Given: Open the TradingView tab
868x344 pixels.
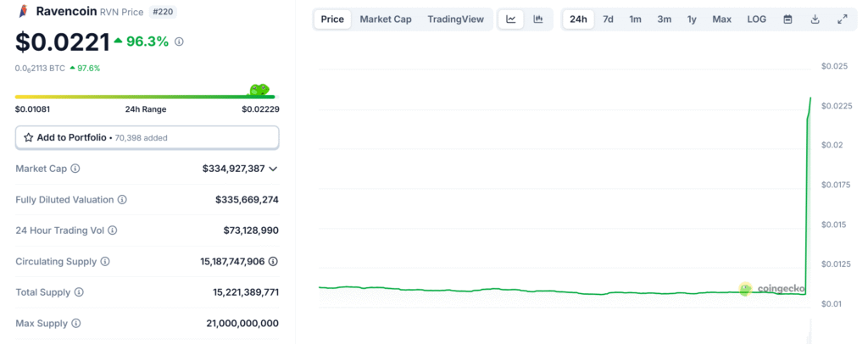Looking at the screenshot, I should point(455,19).
